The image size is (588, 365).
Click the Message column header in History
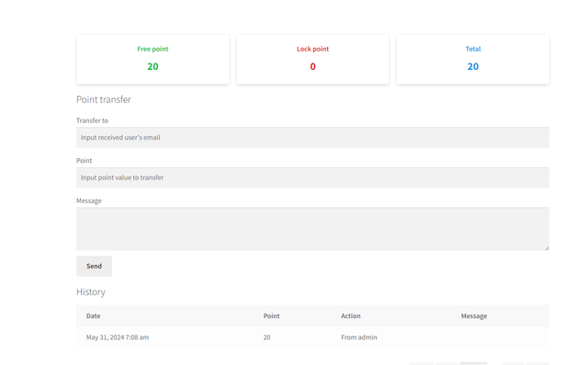coord(474,316)
